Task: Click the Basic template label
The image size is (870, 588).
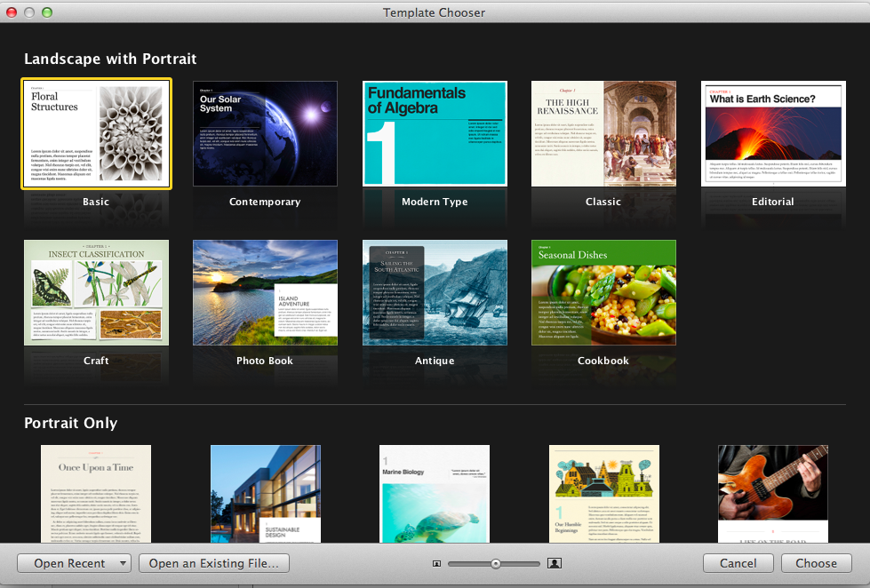Action: [x=96, y=202]
